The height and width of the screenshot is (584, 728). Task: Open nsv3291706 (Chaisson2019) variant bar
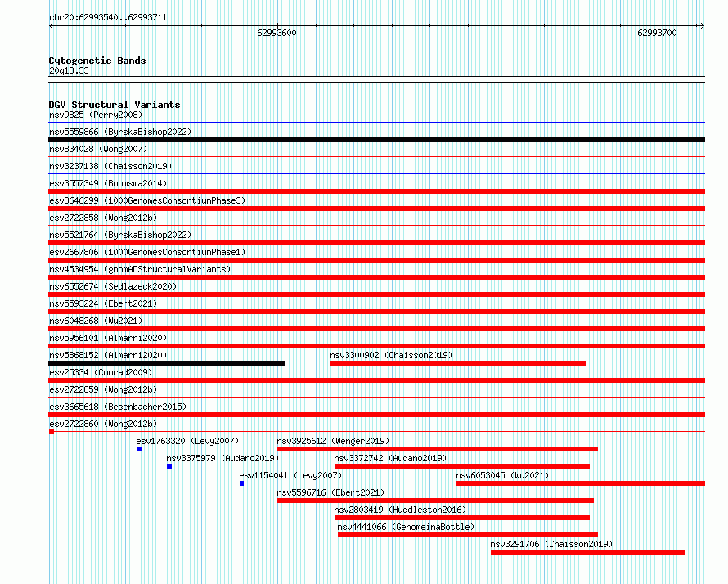tap(588, 552)
